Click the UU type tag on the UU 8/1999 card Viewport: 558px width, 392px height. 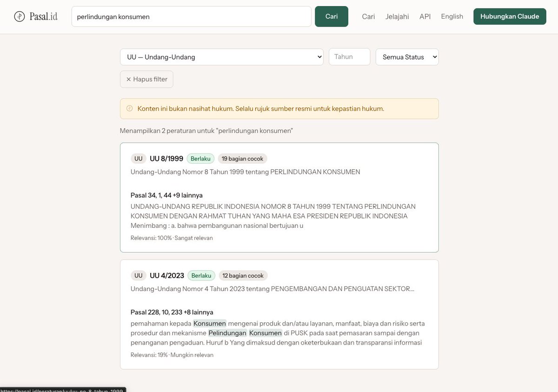[x=139, y=159]
